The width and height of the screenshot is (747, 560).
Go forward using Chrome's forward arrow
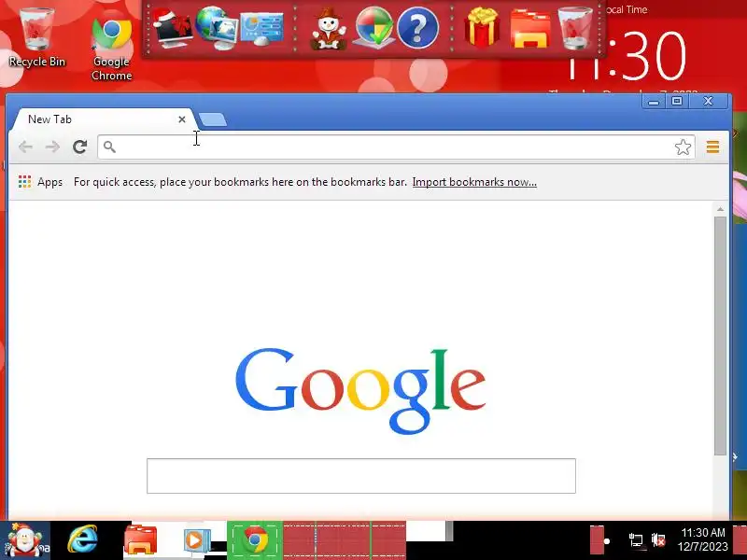tap(52, 147)
